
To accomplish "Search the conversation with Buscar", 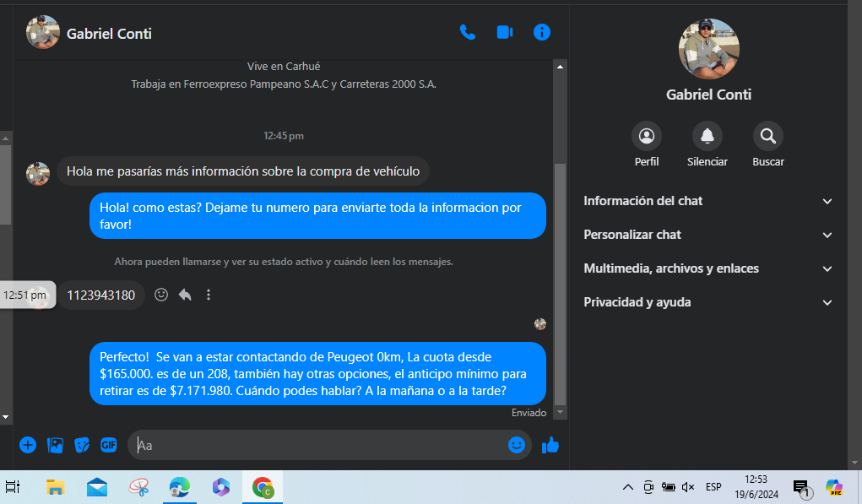I will (x=767, y=136).
